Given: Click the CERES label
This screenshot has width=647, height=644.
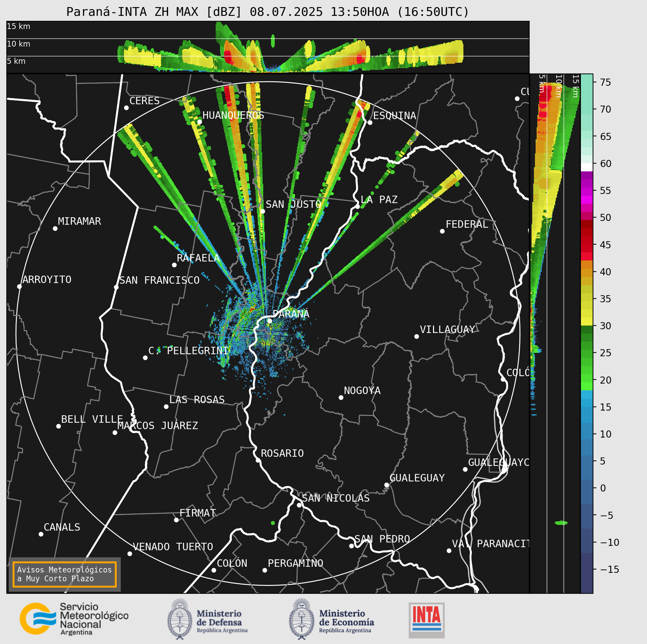Looking at the screenshot, I should click(144, 101).
